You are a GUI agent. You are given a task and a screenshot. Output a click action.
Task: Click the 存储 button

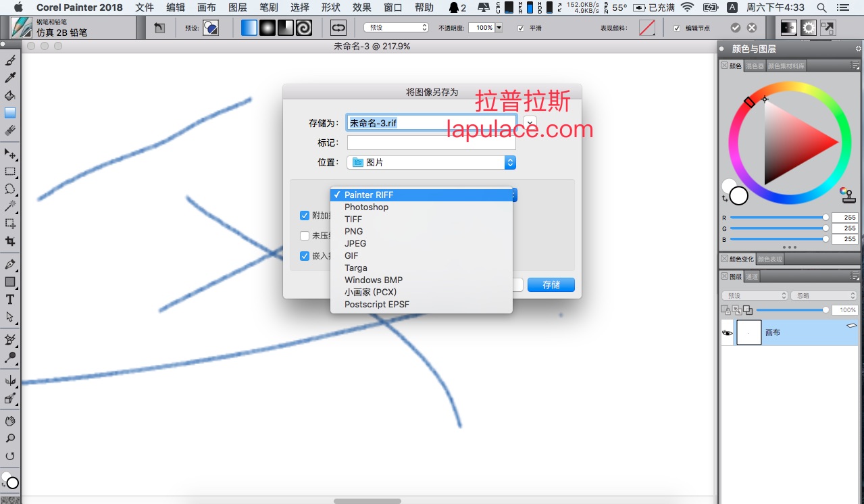coord(551,285)
